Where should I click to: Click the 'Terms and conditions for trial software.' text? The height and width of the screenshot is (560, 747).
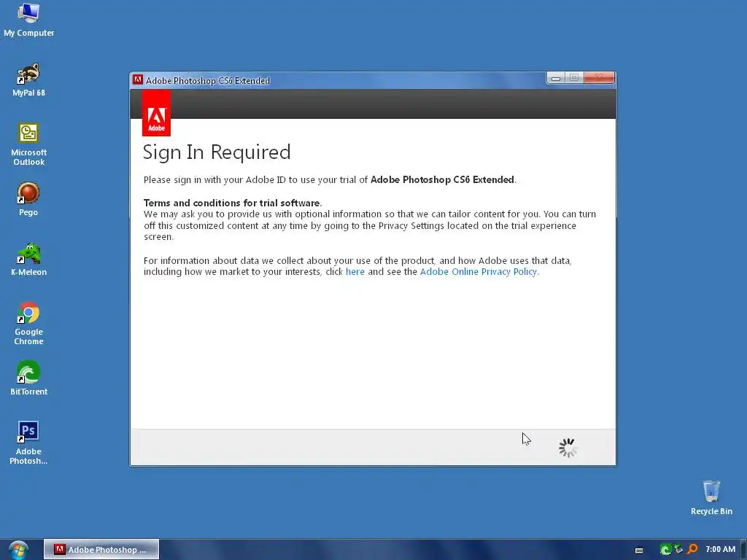(233, 203)
